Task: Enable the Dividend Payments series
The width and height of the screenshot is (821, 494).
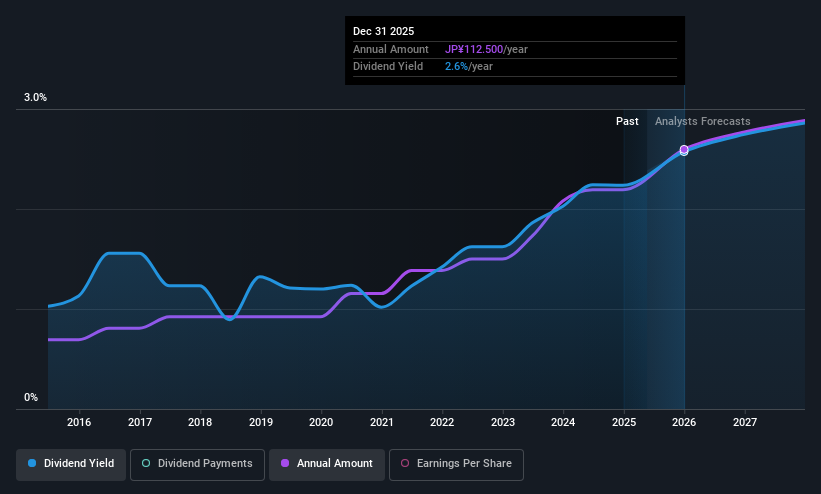Action: tap(197, 464)
